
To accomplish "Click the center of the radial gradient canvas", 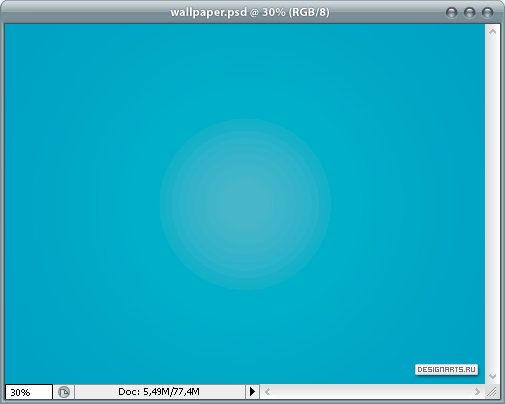I will click(x=245, y=204).
